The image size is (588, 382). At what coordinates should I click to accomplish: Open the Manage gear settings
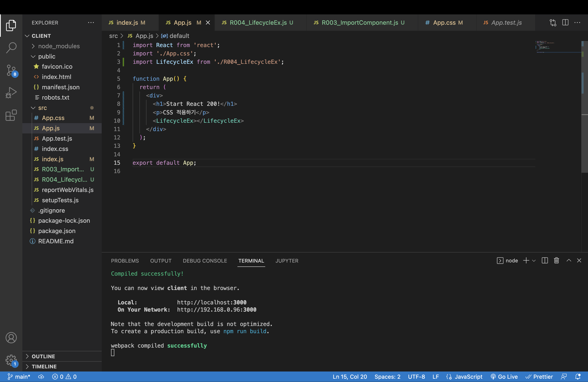pyautogui.click(x=11, y=360)
